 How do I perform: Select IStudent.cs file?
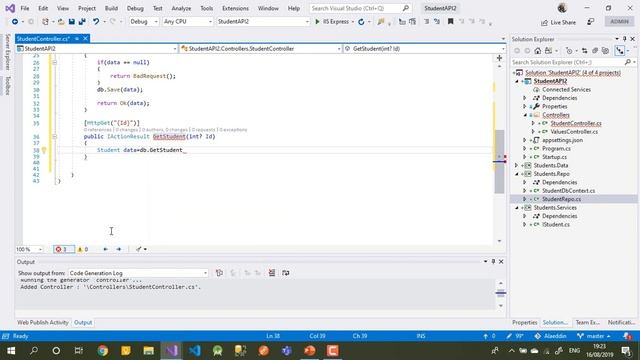(x=556, y=224)
